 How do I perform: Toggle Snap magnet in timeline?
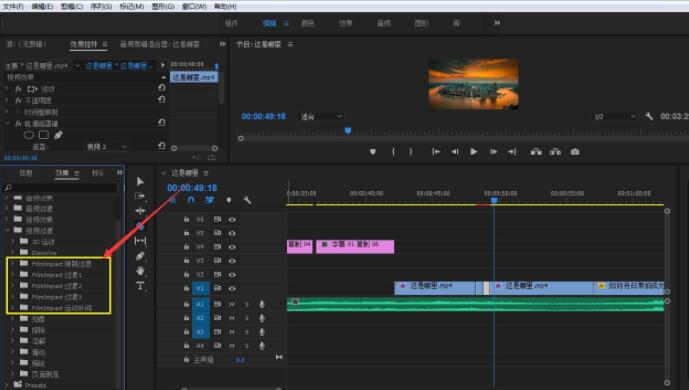[191, 200]
